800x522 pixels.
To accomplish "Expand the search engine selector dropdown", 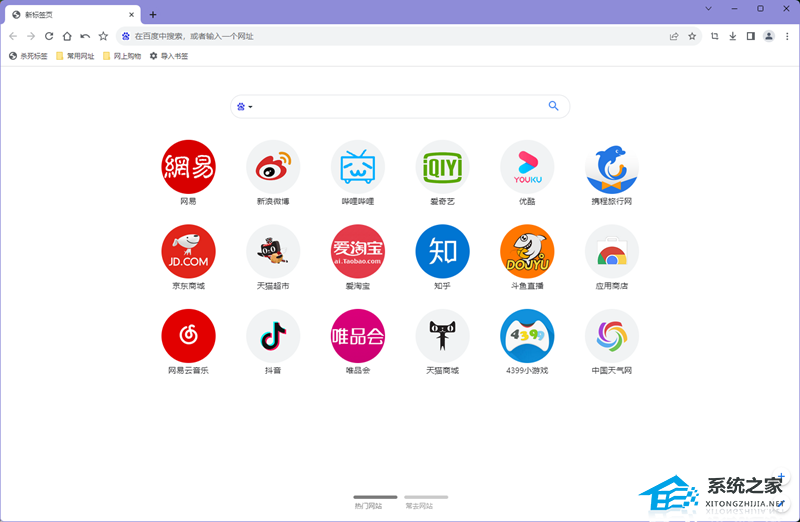I will pos(245,106).
